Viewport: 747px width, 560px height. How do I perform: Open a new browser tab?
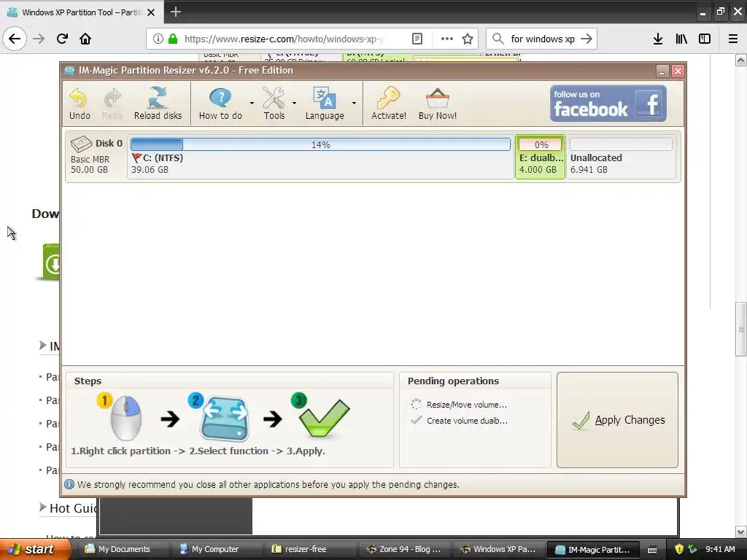pos(175,12)
